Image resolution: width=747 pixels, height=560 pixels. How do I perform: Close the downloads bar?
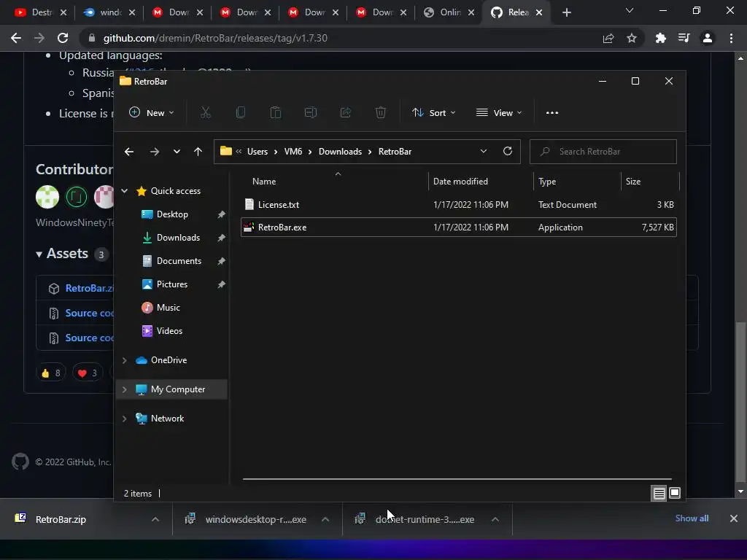tap(734, 518)
